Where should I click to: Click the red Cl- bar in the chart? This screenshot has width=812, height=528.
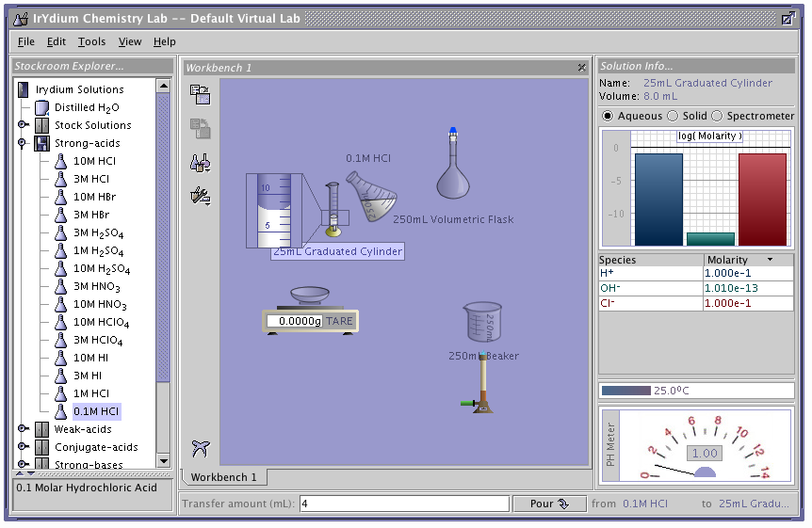(762, 200)
